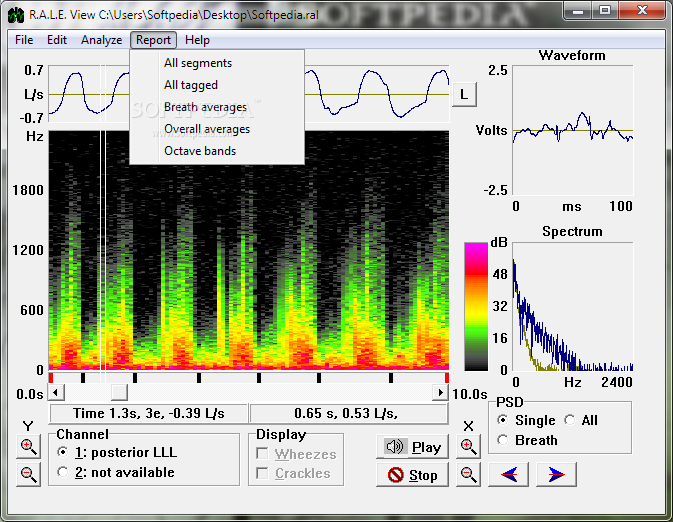Click the time scrollbar right arrow
The height and width of the screenshot is (522, 673).
[x=440, y=392]
